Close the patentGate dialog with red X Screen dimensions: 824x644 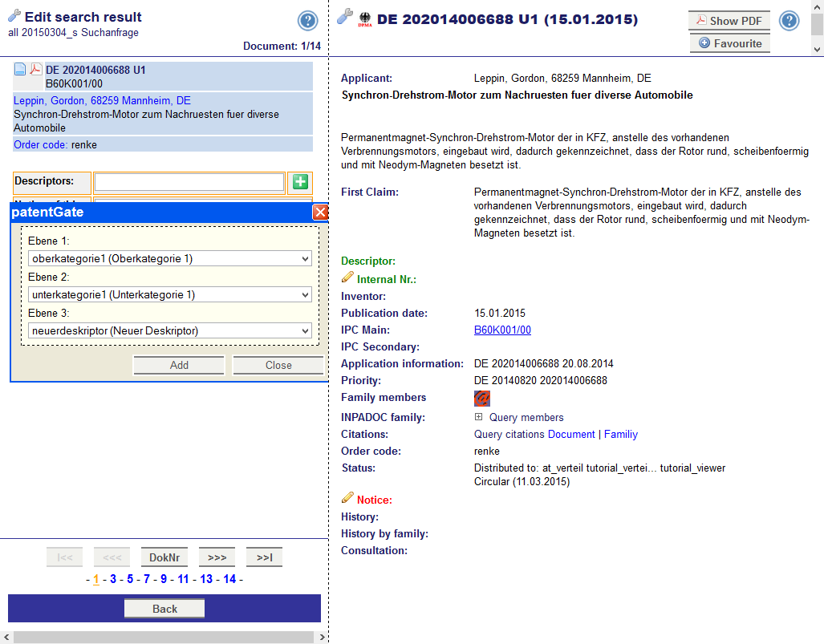tap(320, 212)
